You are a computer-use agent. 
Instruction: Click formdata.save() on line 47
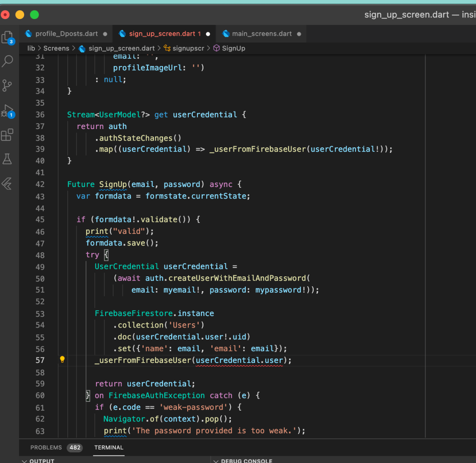tap(120, 243)
